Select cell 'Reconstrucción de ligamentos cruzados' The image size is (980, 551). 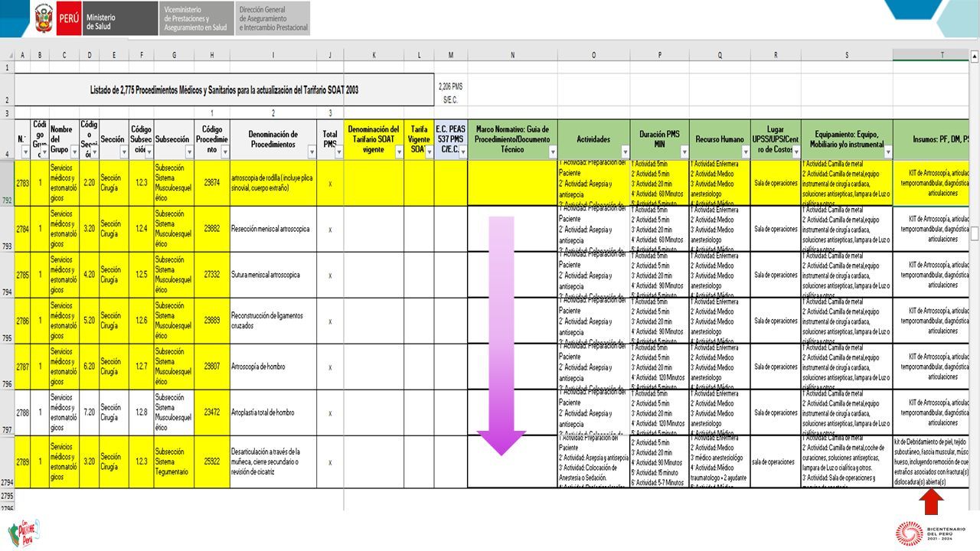(x=273, y=321)
